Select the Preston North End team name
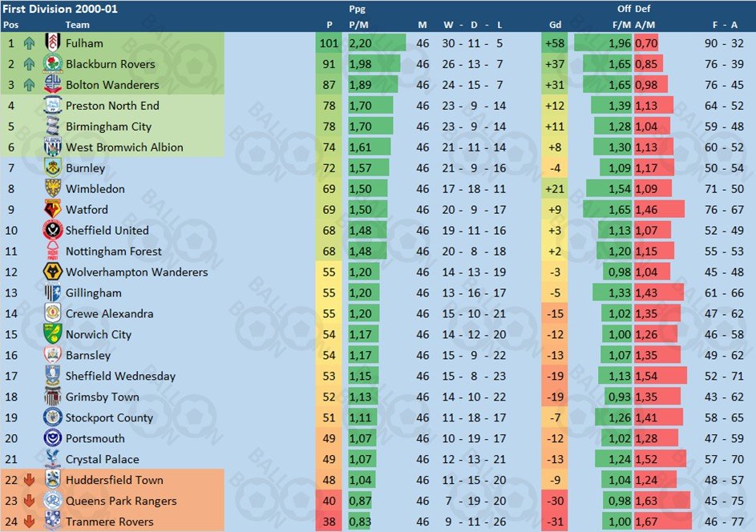The height and width of the screenshot is (532, 756). pos(112,106)
